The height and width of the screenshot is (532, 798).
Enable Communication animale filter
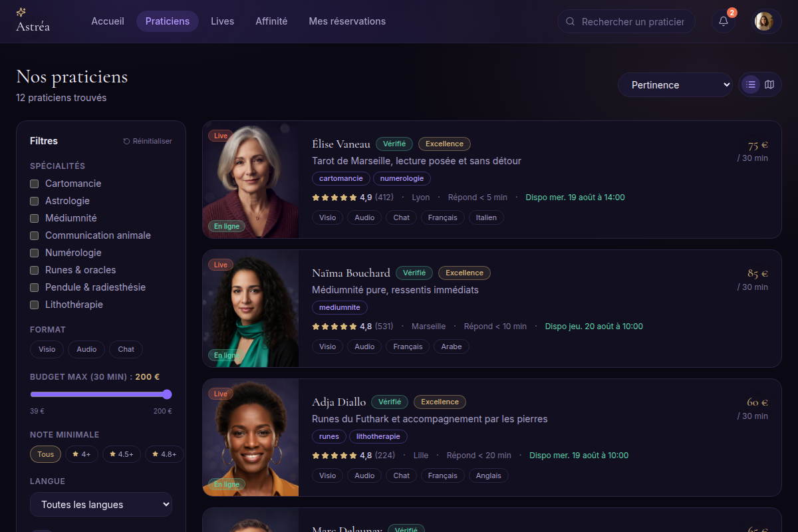coord(35,235)
